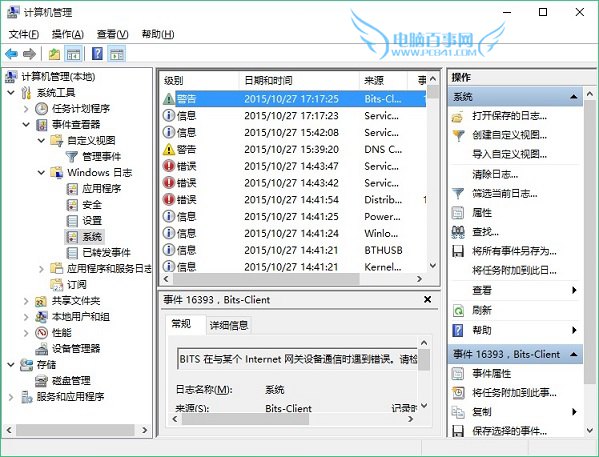Expand the 应用程序和服务日志 node
Viewport: 599px width, 457px height.
pos(41,269)
